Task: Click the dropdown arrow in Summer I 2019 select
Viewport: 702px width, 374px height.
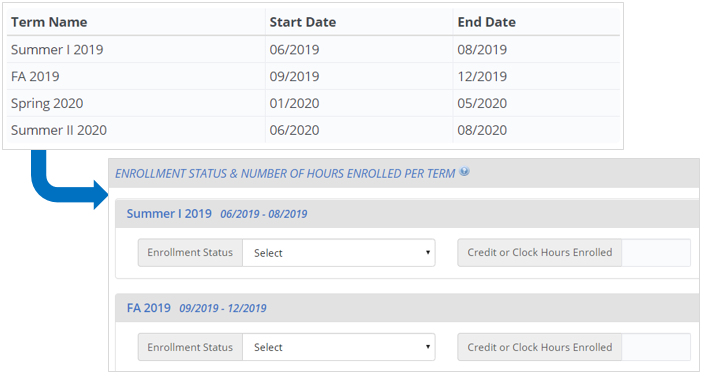Action: (x=428, y=253)
